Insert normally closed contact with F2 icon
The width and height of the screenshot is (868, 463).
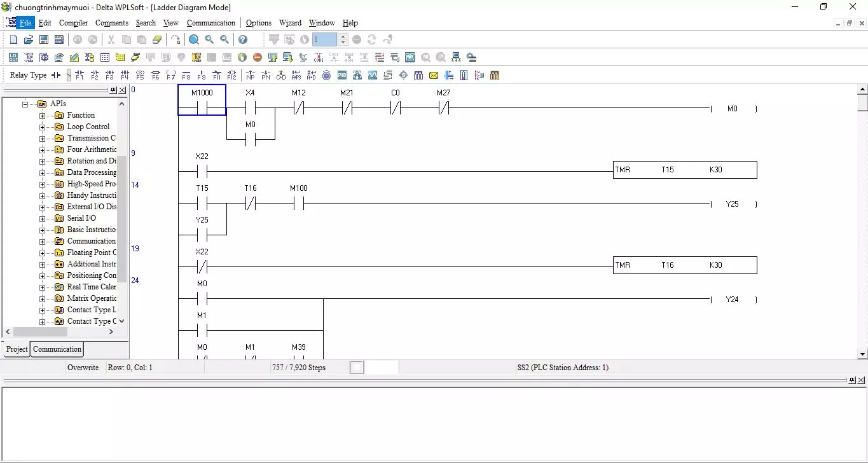pyautogui.click(x=94, y=75)
